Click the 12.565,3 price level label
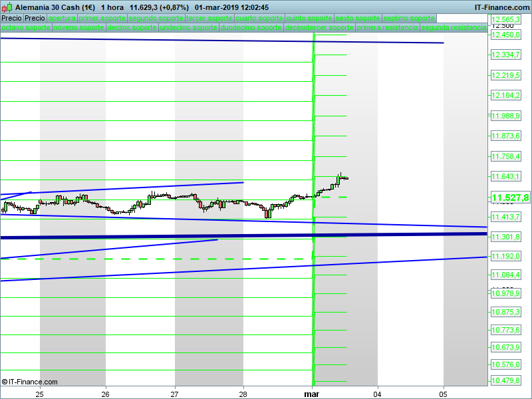The height and width of the screenshot is (399, 532). click(x=505, y=20)
